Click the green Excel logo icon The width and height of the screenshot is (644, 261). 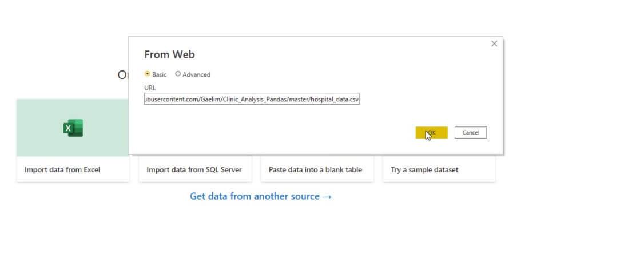tap(73, 128)
